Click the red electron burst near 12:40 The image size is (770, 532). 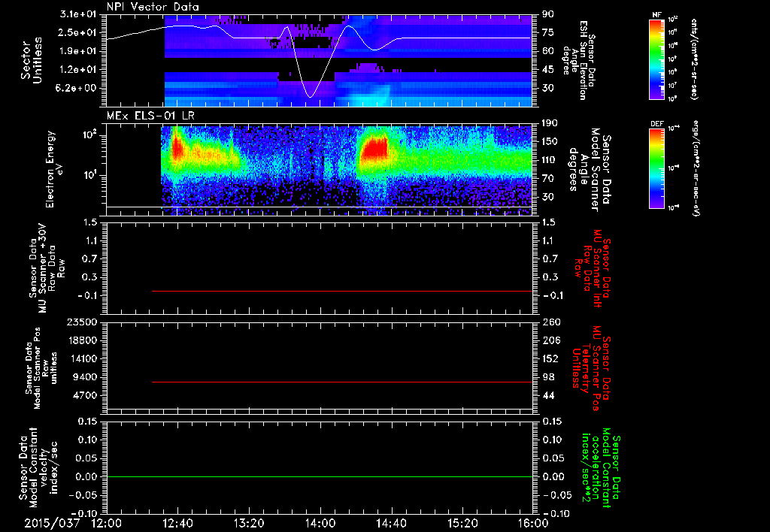pos(176,147)
